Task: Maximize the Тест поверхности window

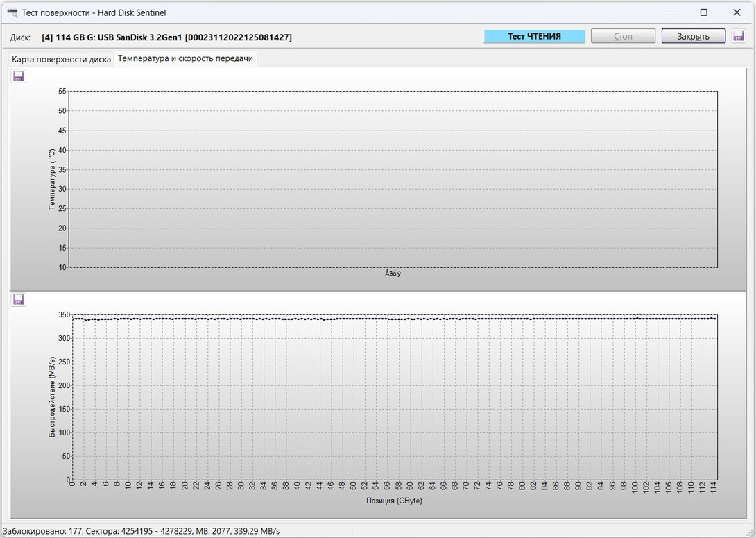Action: click(x=704, y=12)
